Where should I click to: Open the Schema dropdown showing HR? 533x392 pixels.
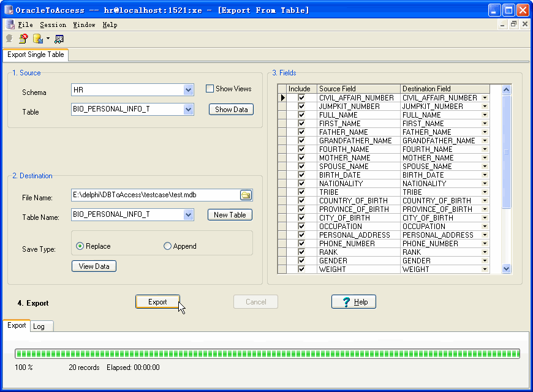pos(188,90)
